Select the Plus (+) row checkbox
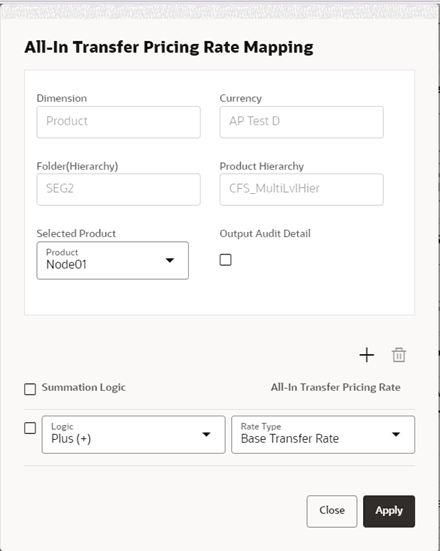This screenshot has height=551, width=440. (30, 428)
